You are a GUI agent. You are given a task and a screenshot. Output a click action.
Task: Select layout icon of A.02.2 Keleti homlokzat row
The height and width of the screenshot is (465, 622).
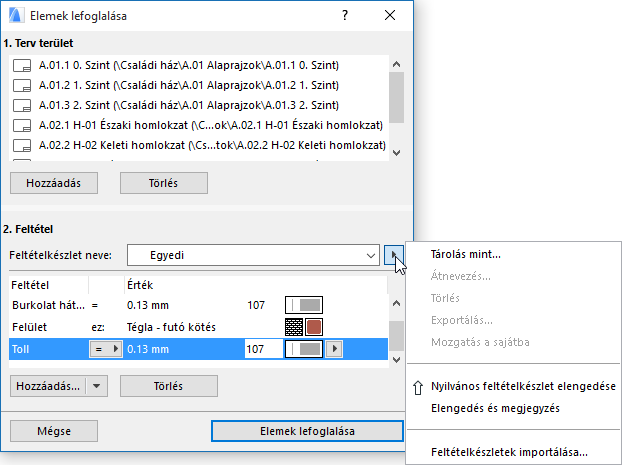click(22, 146)
